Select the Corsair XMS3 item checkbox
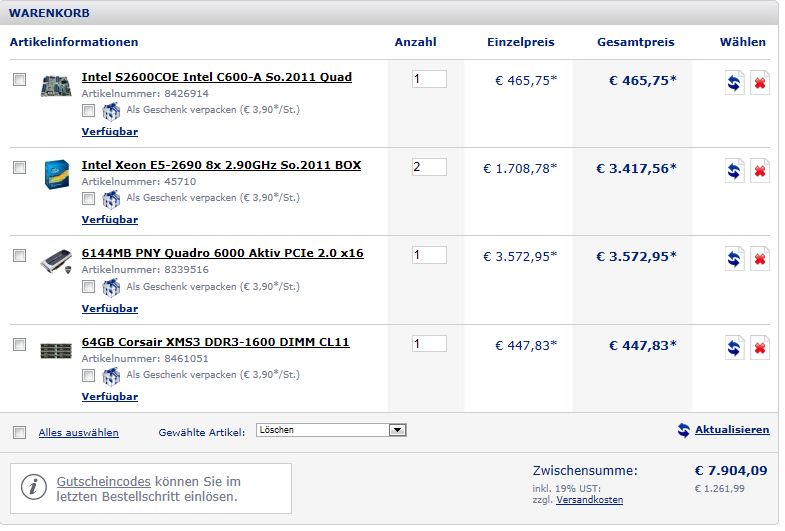Screen dimensions: 785x531 20,345
